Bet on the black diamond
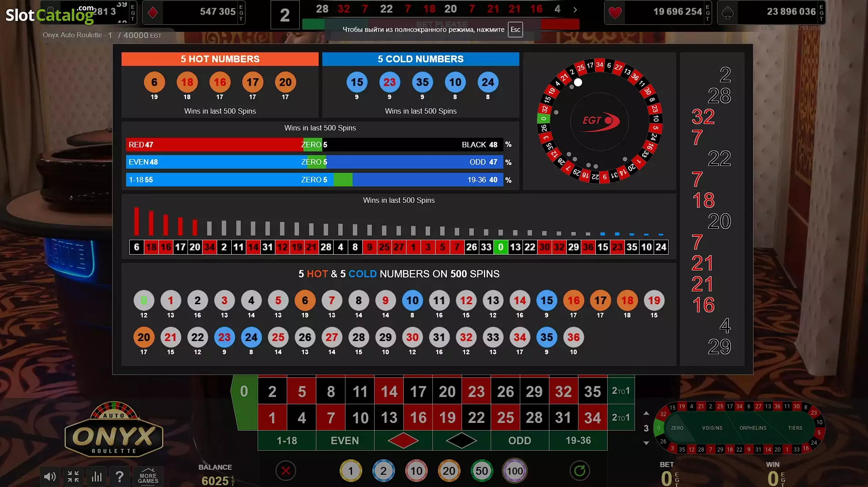This screenshot has width=868, height=487. pyautogui.click(x=462, y=440)
